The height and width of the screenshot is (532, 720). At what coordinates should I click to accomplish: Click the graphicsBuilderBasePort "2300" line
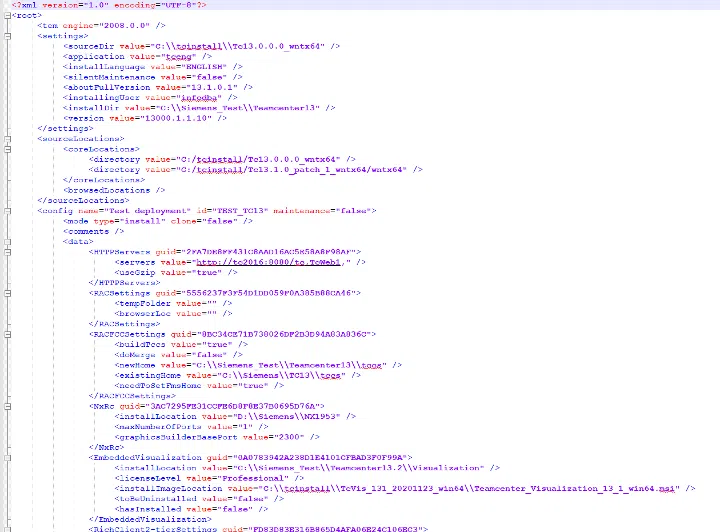coord(217,437)
